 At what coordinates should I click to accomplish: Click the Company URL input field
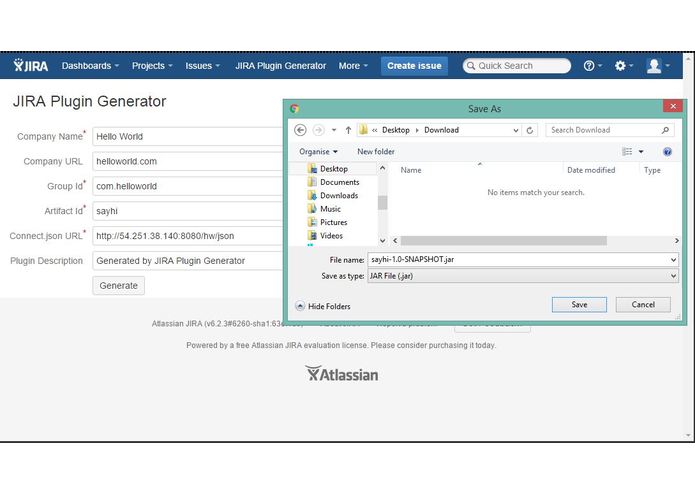188,161
